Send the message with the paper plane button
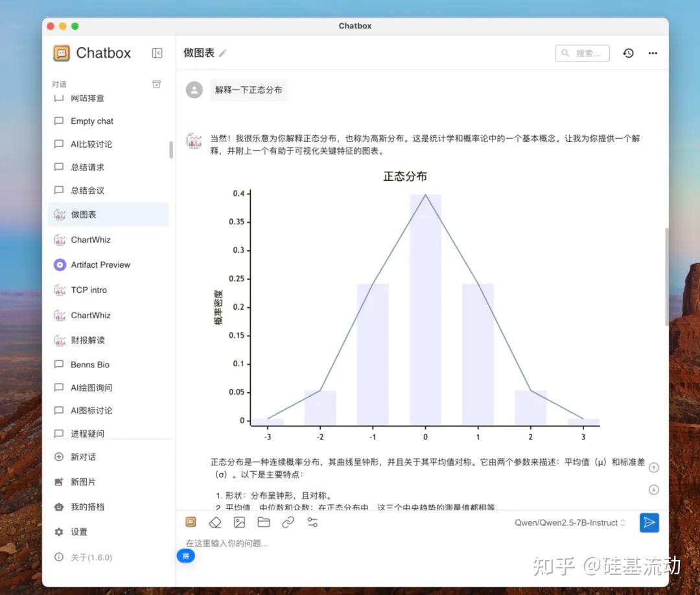 coord(649,523)
